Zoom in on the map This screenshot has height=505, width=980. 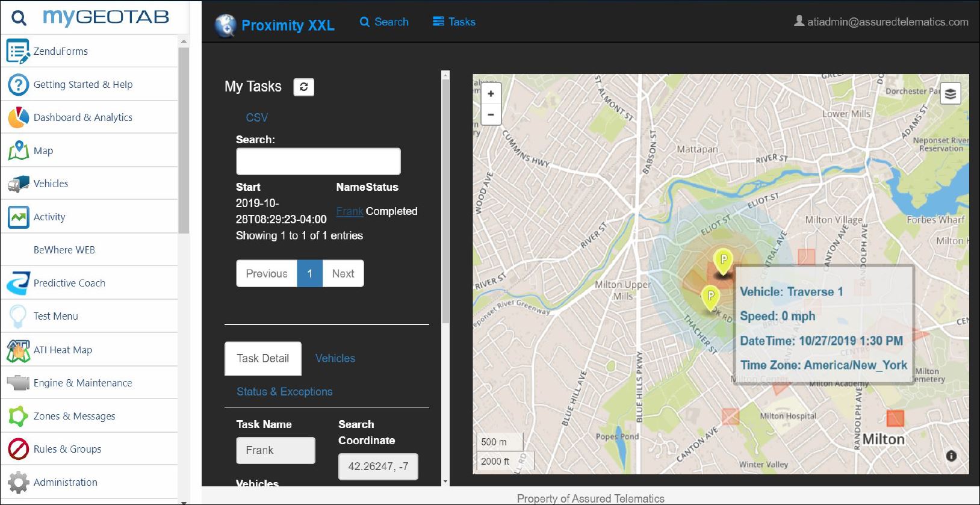click(491, 94)
